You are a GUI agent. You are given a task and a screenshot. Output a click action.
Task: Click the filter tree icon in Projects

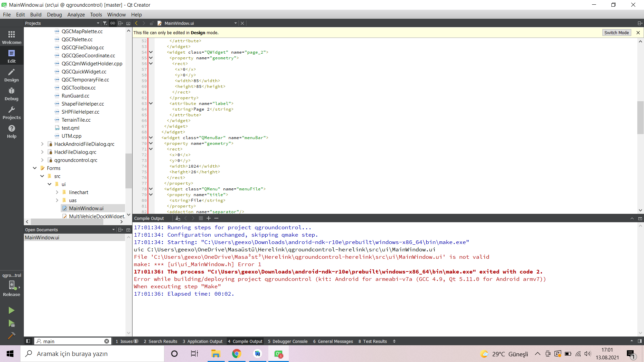pyautogui.click(x=105, y=23)
